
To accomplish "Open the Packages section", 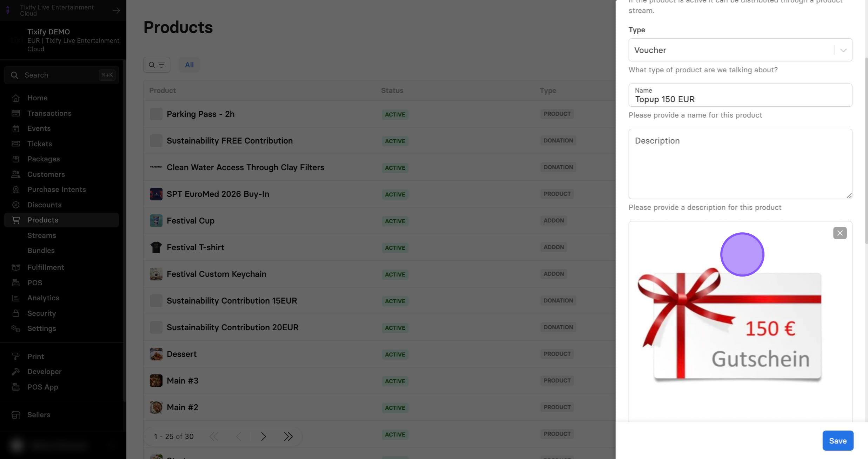I will pos(61,159).
